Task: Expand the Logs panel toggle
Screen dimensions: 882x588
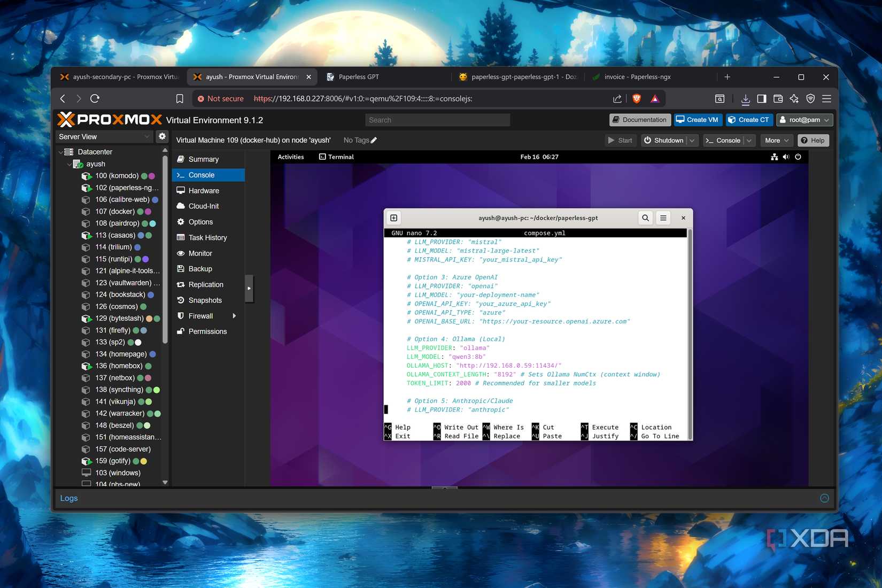Action: coord(824,498)
